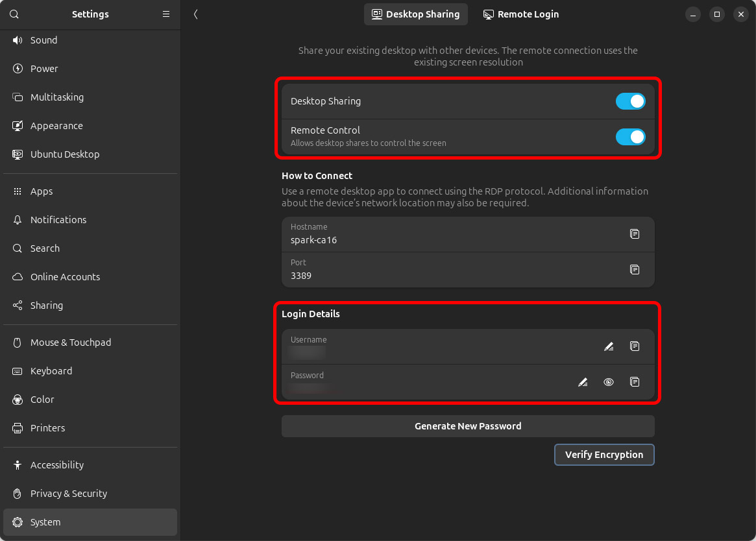Viewport: 756px width, 541px height.
Task: Disable the Remote Control switch
Action: tap(630, 137)
